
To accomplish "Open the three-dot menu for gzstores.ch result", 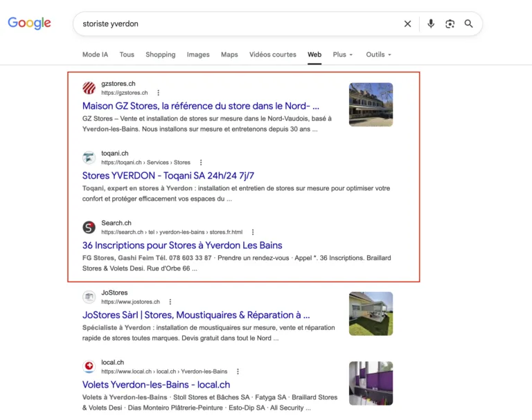I will click(x=158, y=93).
